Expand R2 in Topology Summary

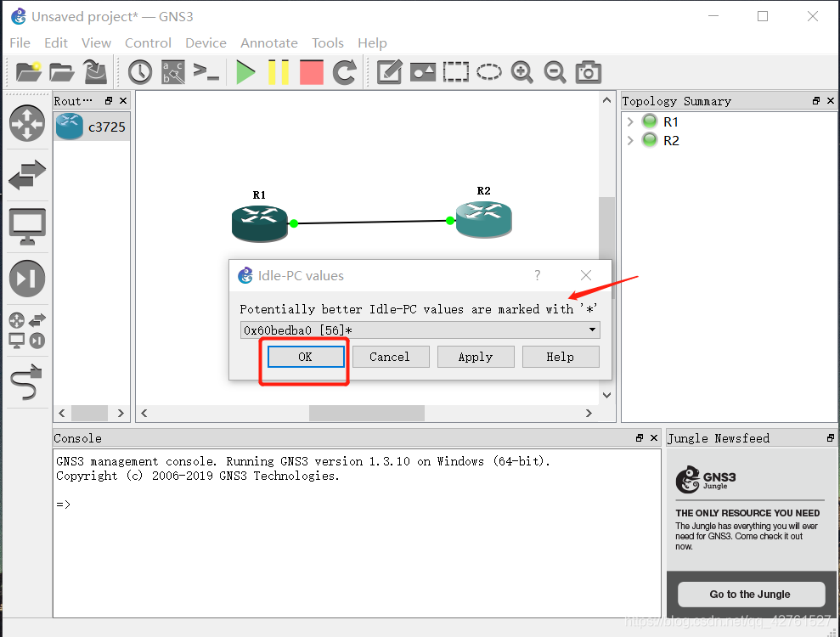click(630, 140)
